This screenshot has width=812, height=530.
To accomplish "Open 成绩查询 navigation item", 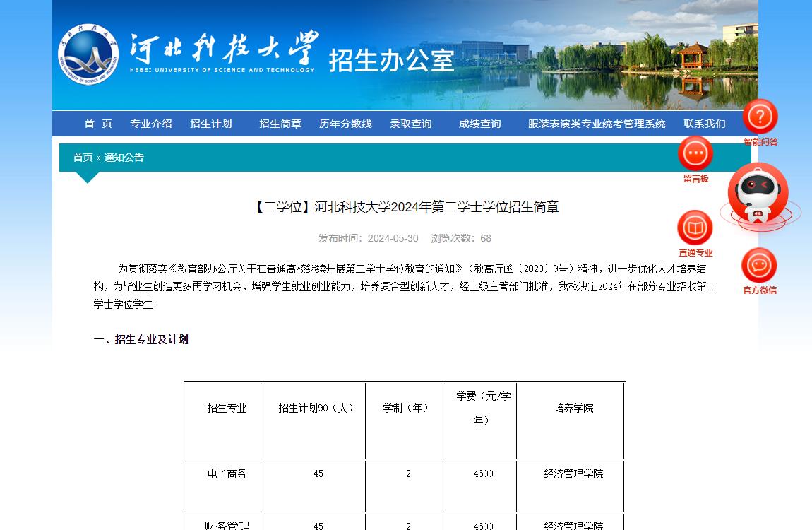I will tap(479, 124).
